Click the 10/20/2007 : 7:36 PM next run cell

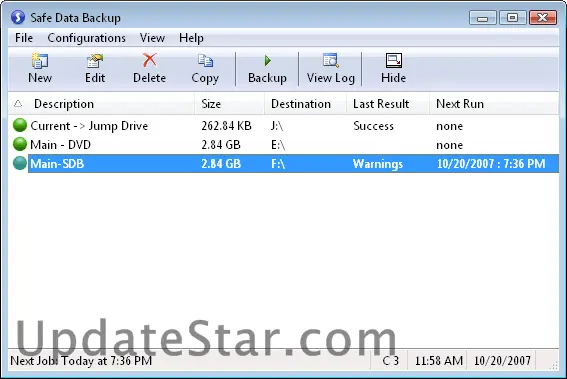tap(491, 163)
